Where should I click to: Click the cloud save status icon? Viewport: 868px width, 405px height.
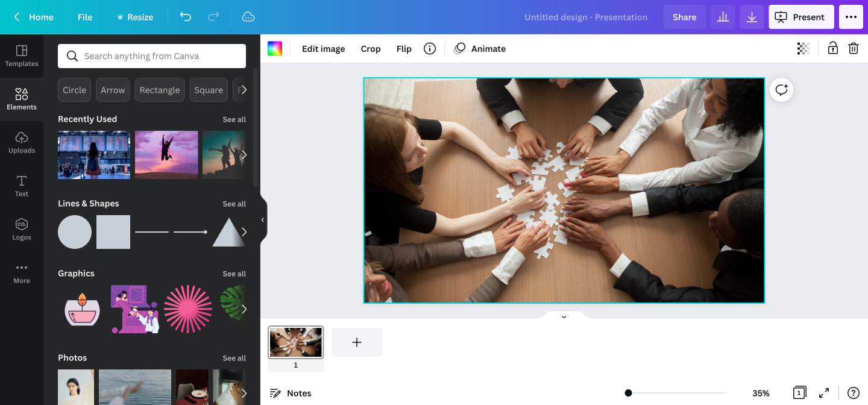248,17
